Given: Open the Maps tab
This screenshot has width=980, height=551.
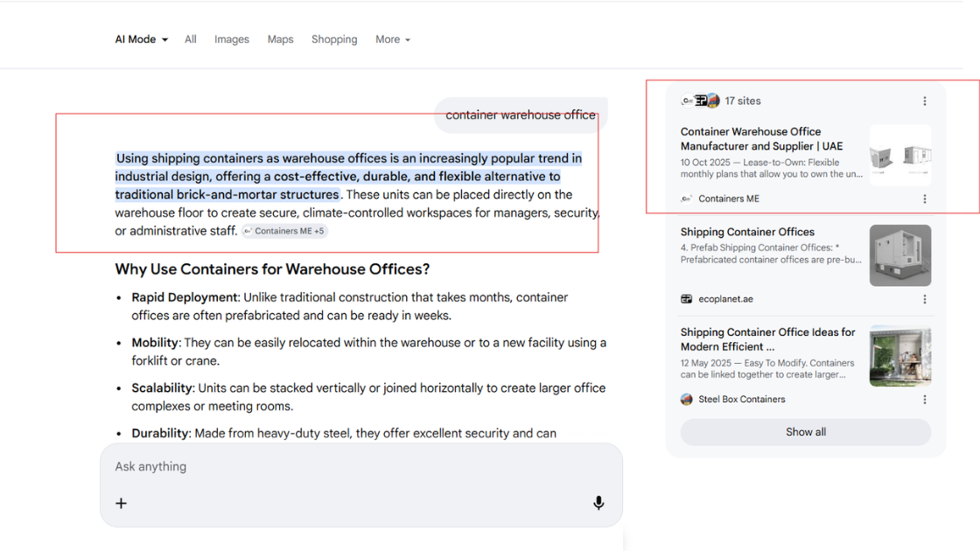Looking at the screenshot, I should [x=281, y=39].
